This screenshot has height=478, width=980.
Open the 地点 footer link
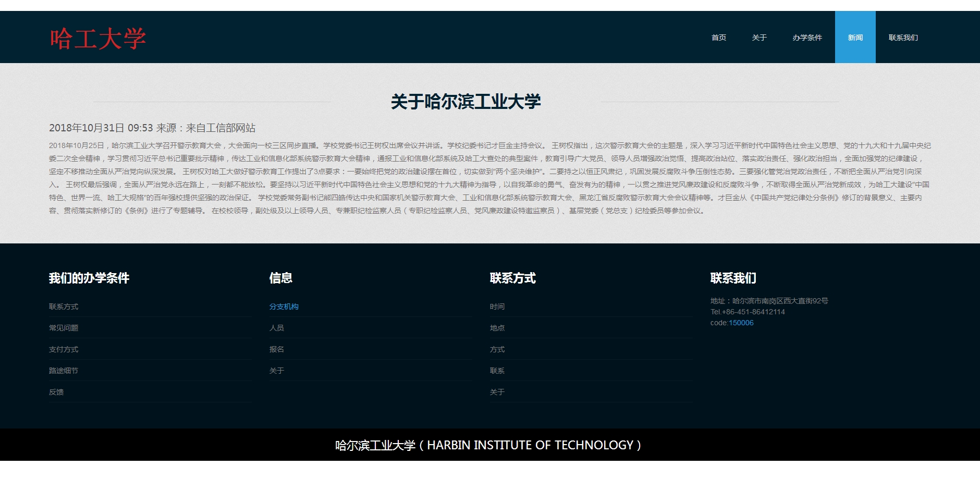(497, 328)
